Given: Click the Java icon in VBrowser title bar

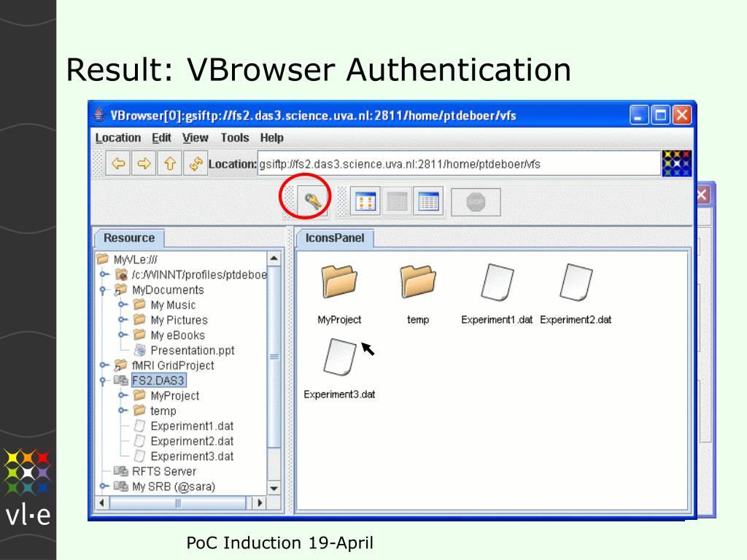Looking at the screenshot, I should pos(99,114).
